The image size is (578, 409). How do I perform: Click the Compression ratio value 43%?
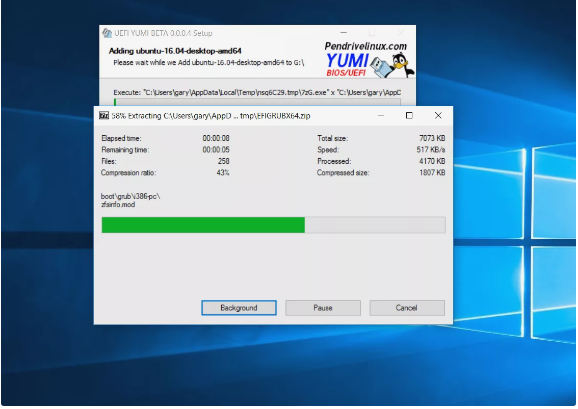pos(223,172)
